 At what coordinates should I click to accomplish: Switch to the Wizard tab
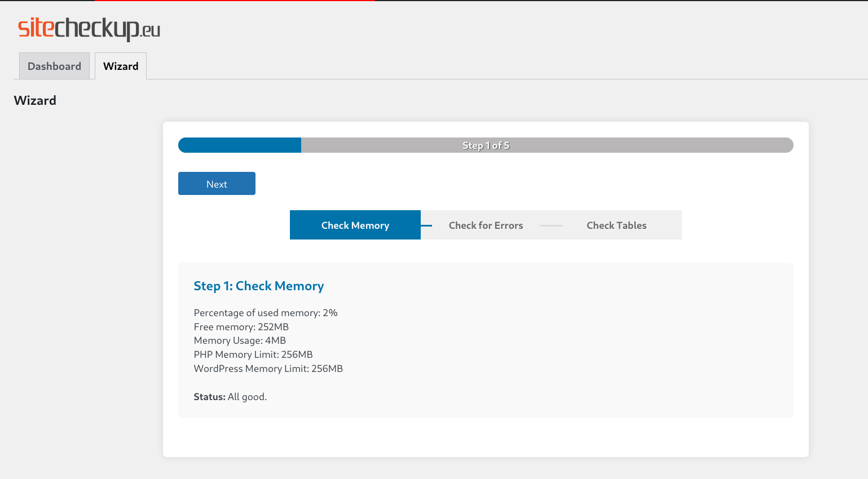pyautogui.click(x=121, y=66)
